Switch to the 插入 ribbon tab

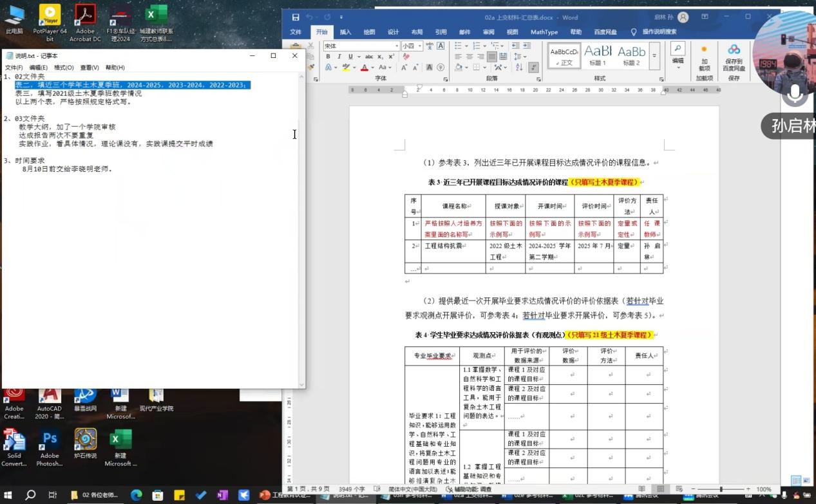coord(346,32)
